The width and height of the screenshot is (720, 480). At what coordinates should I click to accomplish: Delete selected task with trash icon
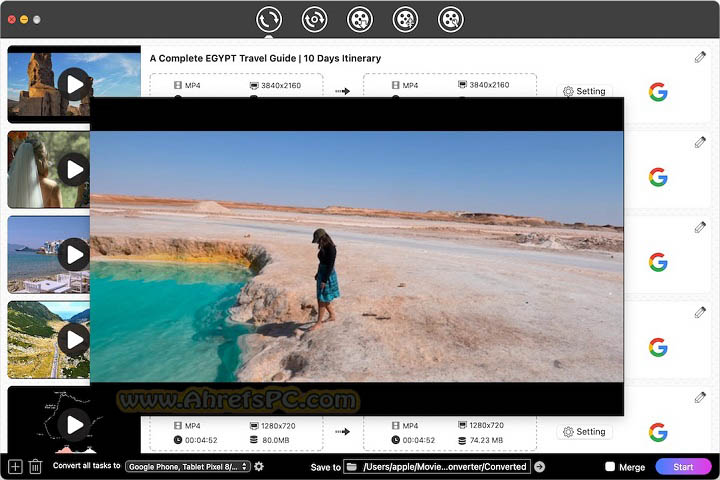coord(35,467)
